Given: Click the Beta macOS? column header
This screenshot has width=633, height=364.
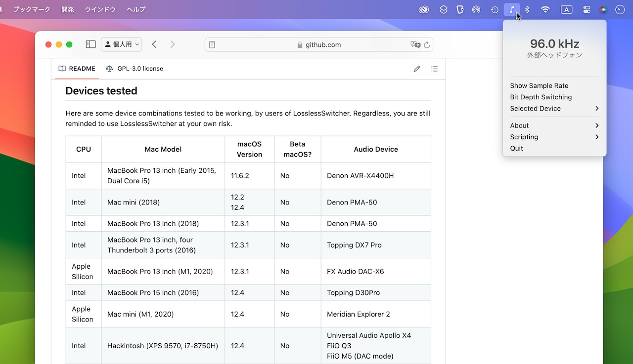Looking at the screenshot, I should pos(298,149).
